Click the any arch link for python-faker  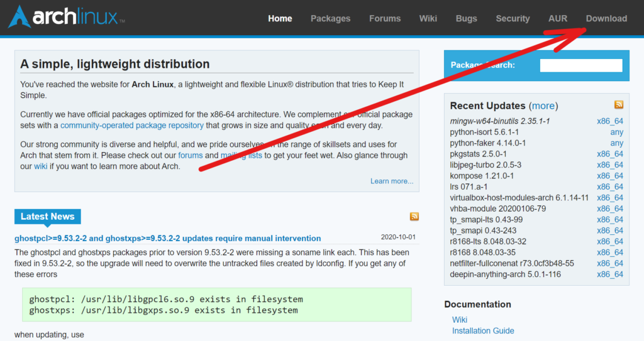[x=616, y=143]
